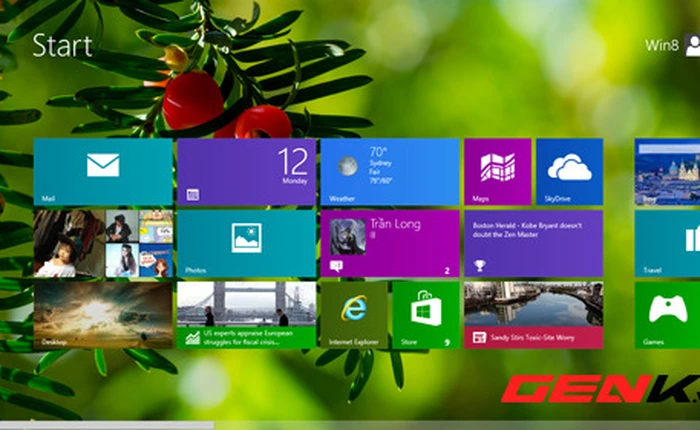The image size is (700, 430).
Task: Open the Messaging tile from Trần Long
Action: pyautogui.click(x=390, y=244)
